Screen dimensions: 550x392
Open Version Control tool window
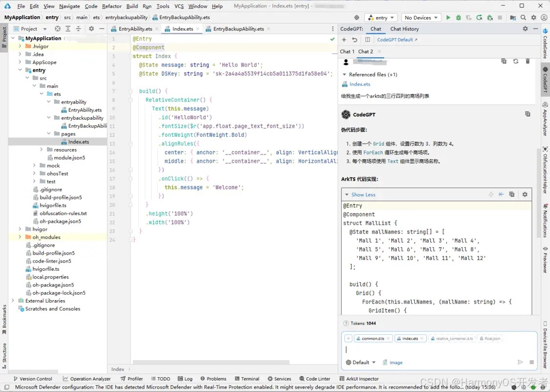(33, 379)
